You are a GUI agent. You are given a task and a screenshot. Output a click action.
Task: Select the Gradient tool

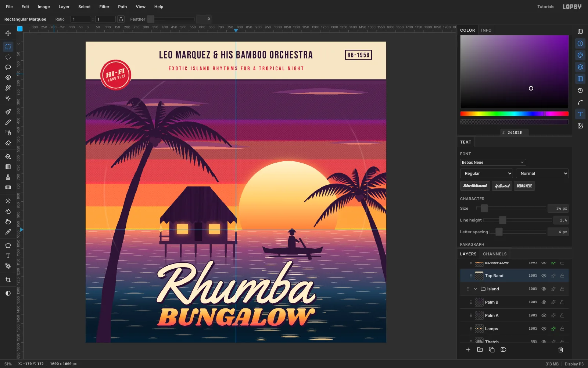8,167
